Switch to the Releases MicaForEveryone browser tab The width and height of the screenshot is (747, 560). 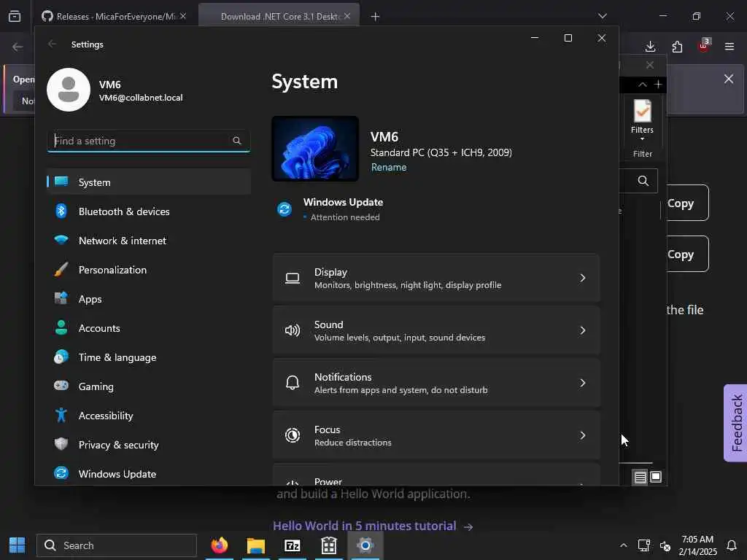(x=115, y=17)
